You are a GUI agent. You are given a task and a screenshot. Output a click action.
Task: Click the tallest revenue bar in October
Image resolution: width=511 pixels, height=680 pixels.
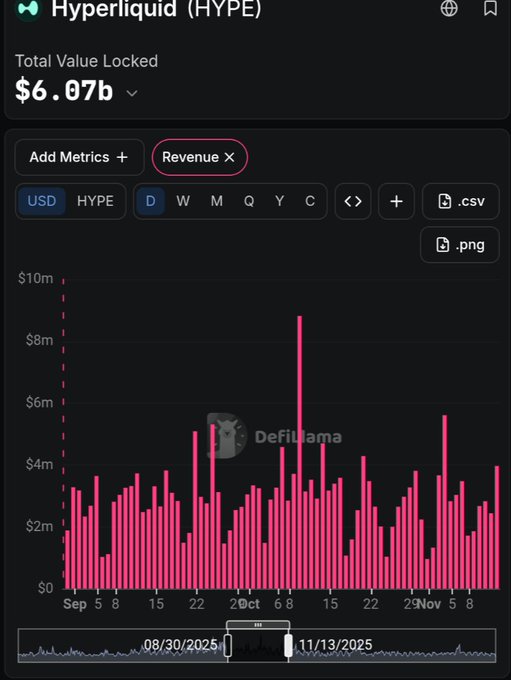click(x=300, y=452)
